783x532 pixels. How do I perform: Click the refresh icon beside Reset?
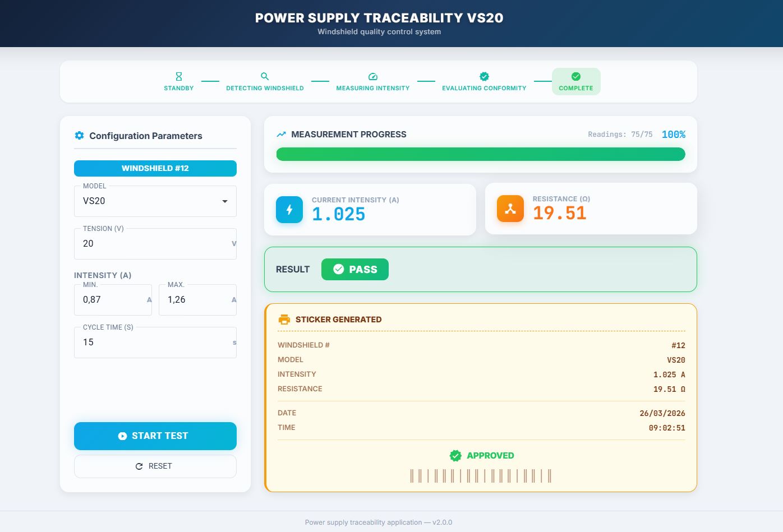point(139,466)
